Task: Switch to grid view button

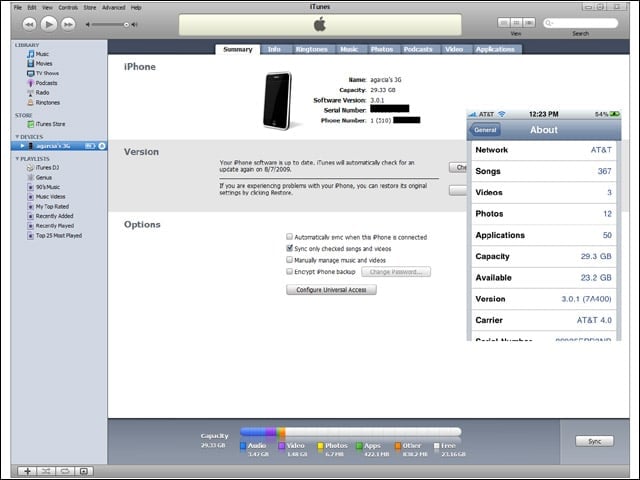Action: pyautogui.click(x=516, y=23)
